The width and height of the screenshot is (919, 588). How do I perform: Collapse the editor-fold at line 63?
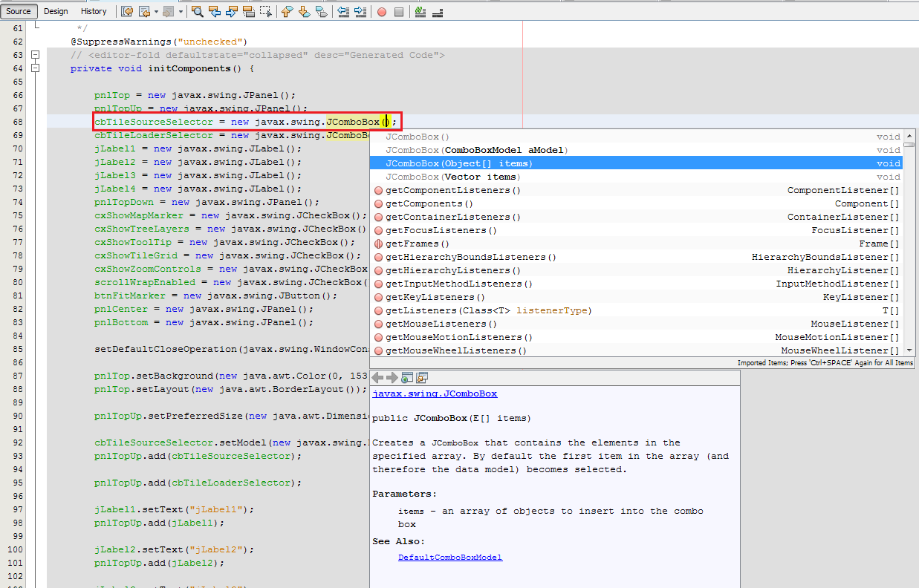click(x=35, y=55)
